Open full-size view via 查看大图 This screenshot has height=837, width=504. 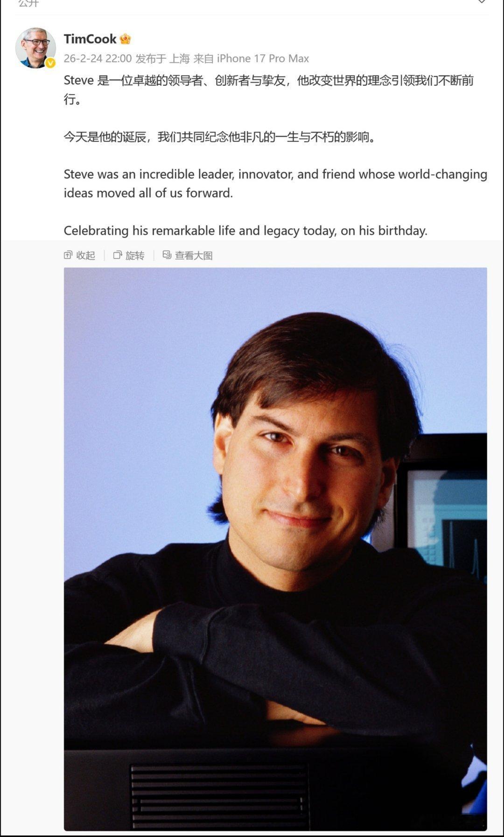click(x=194, y=255)
